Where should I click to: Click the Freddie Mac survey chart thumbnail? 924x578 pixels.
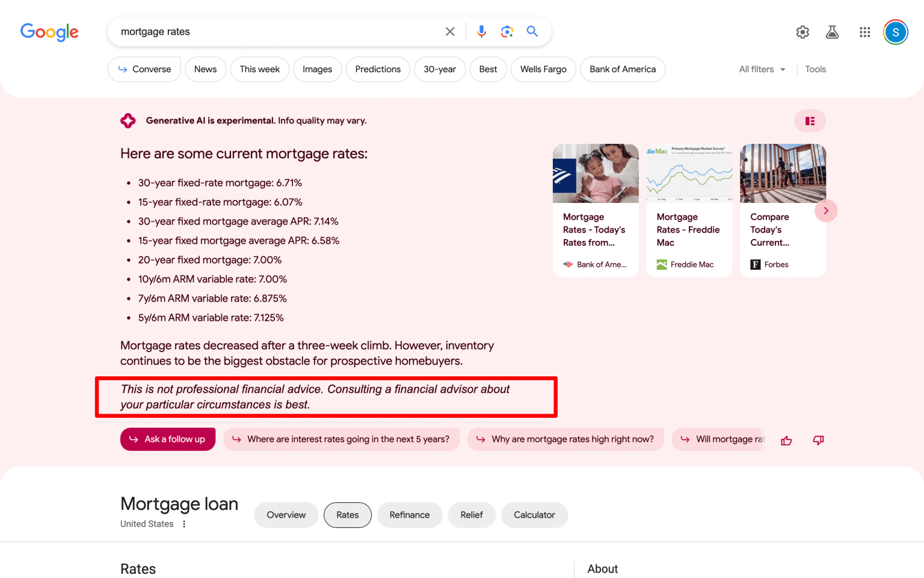689,173
